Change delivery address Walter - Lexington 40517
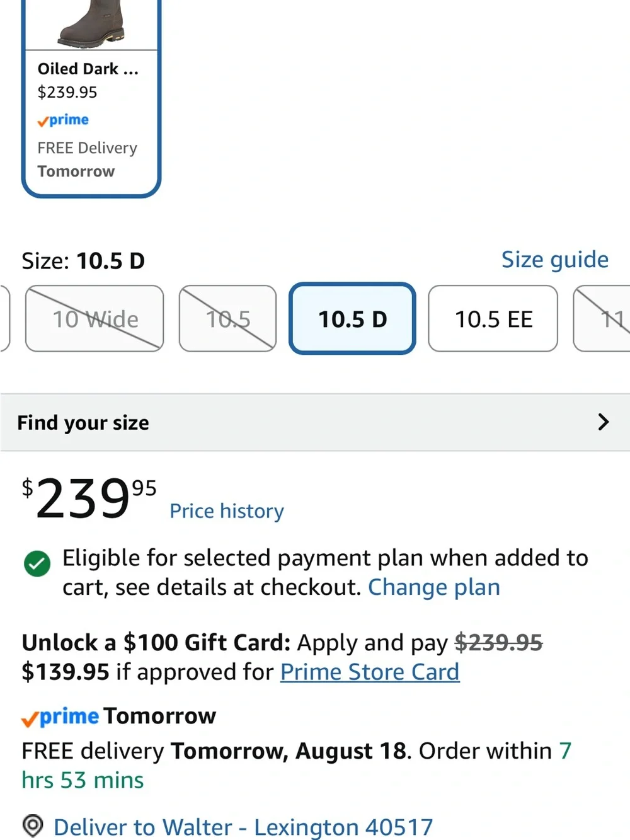Image resolution: width=630 pixels, height=840 pixels. coord(243,826)
